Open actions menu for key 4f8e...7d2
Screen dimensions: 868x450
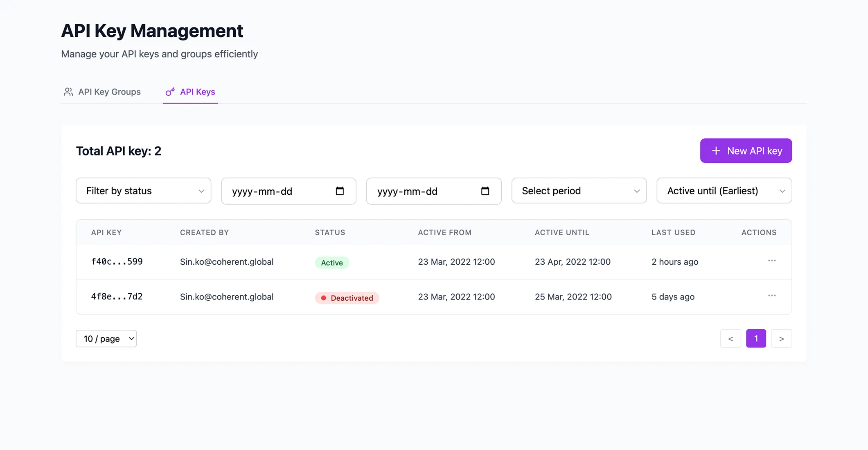(x=772, y=296)
